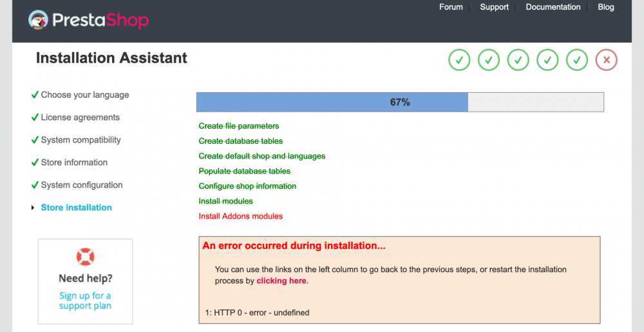Go back to System compatibility step

click(81, 140)
